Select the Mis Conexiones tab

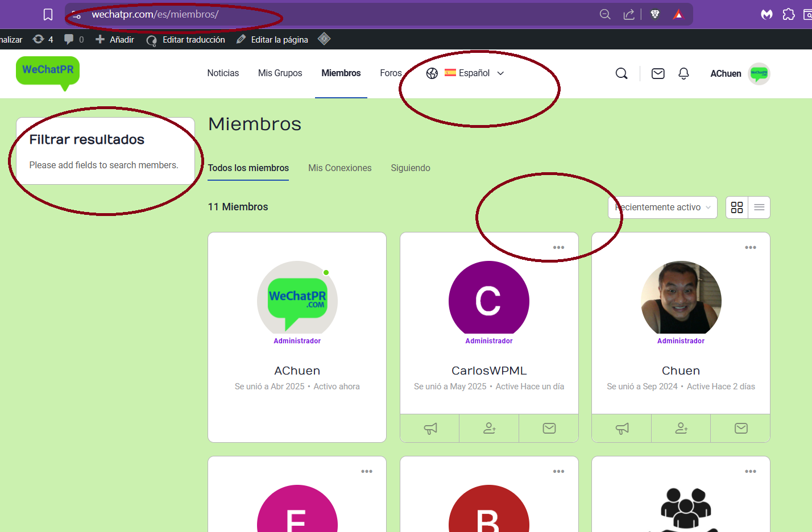point(339,168)
